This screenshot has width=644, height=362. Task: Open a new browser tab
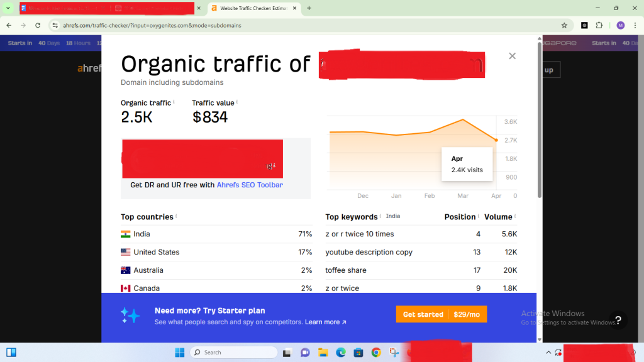coord(309,8)
